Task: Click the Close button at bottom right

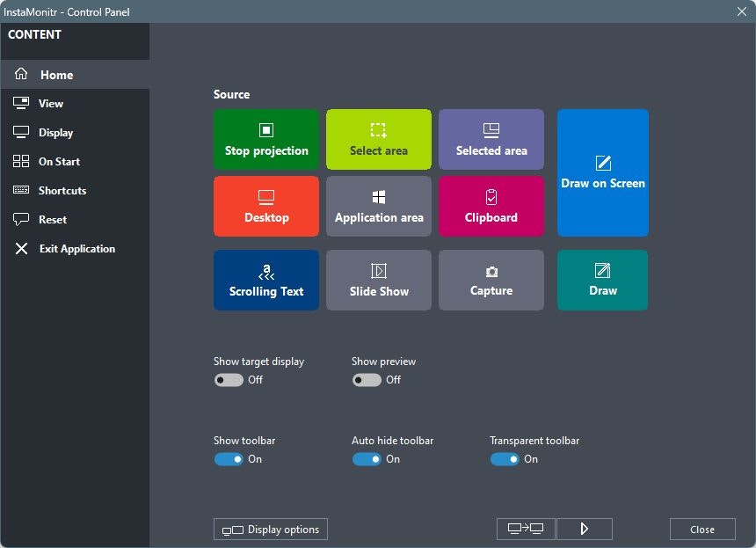Action: coord(702,530)
